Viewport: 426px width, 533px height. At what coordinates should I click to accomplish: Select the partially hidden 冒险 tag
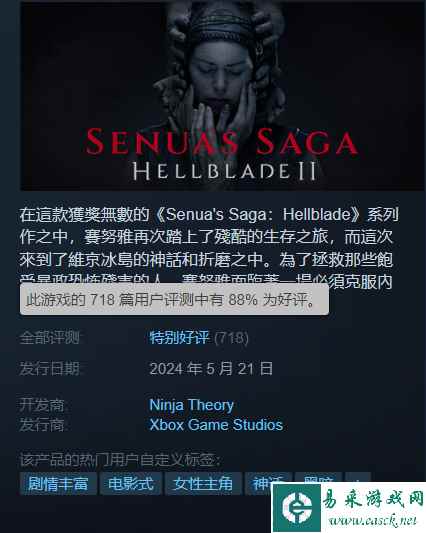click(x=318, y=478)
